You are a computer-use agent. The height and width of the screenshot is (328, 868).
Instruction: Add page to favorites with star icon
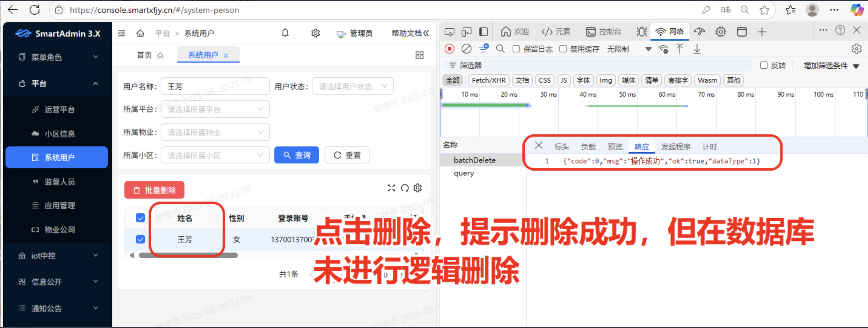[x=764, y=10]
